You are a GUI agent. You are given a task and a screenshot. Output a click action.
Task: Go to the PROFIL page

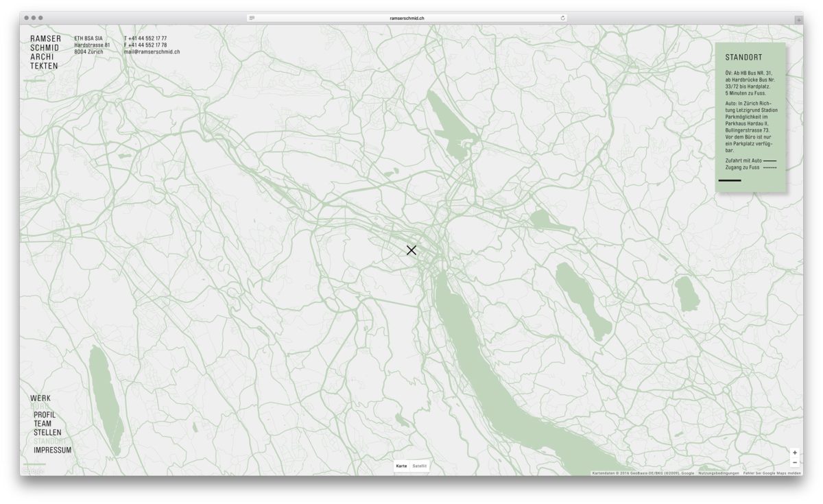point(45,416)
